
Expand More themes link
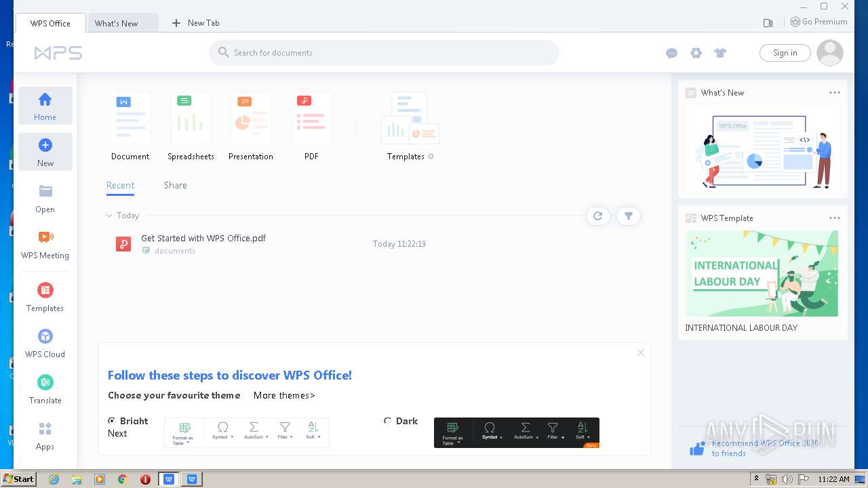click(x=284, y=395)
